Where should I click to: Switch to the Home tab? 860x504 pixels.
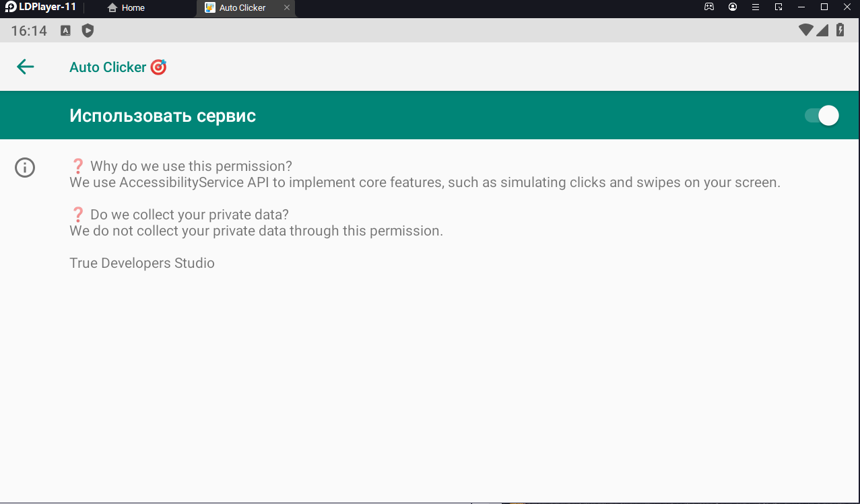point(126,8)
